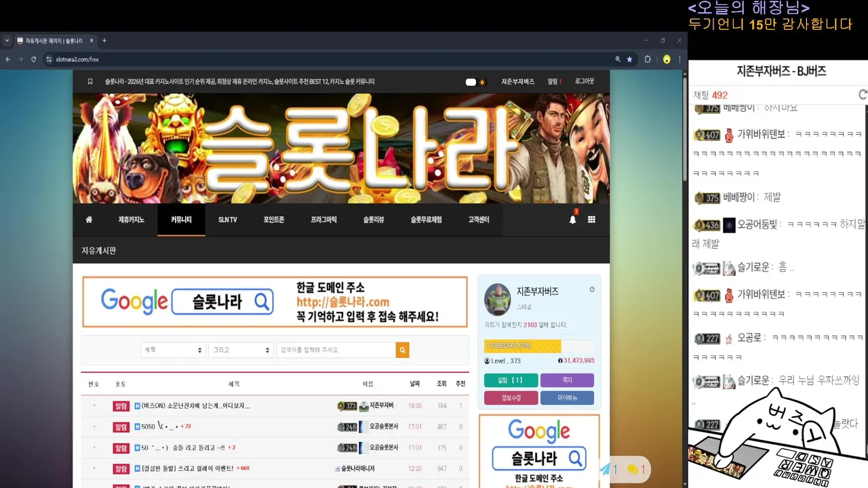Open the SLN TV menu
Image resolution: width=868 pixels, height=488 pixels.
click(x=228, y=220)
